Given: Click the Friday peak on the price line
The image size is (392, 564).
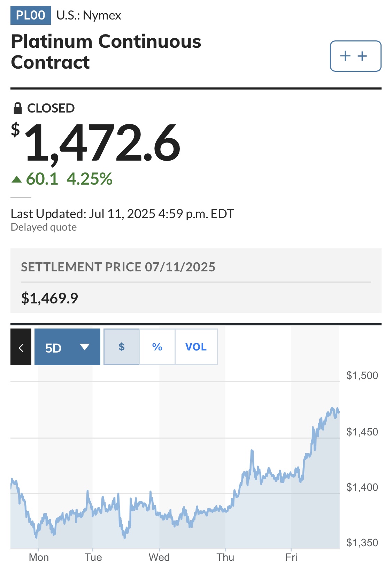Looking at the screenshot, I should pos(332,408).
